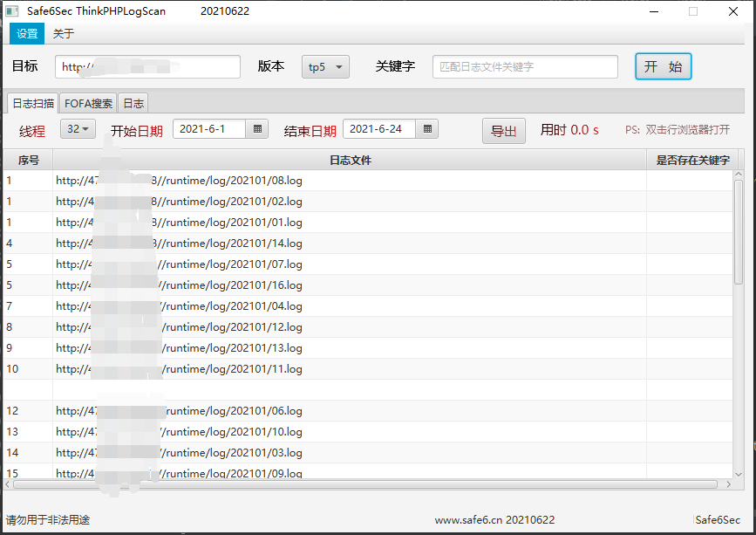Select row with 202101/09.log
Viewport: 756px width, 535px height.
(368, 471)
